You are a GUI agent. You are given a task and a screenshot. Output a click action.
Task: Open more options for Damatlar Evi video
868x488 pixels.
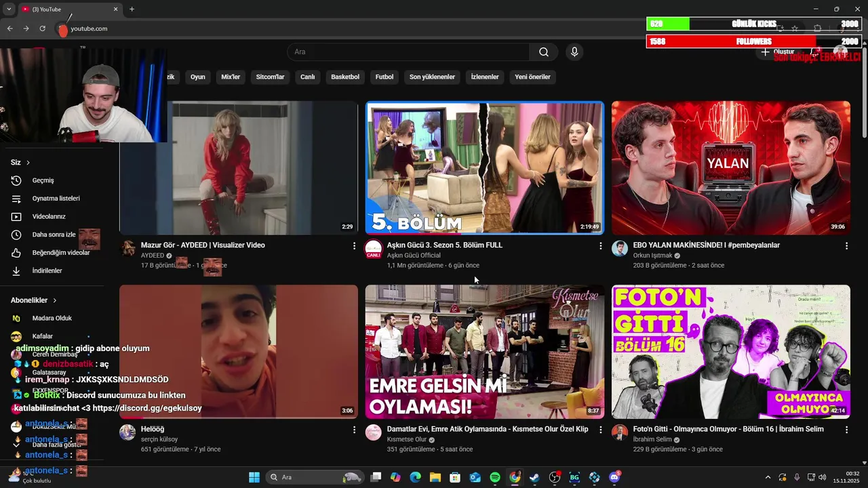tap(600, 430)
